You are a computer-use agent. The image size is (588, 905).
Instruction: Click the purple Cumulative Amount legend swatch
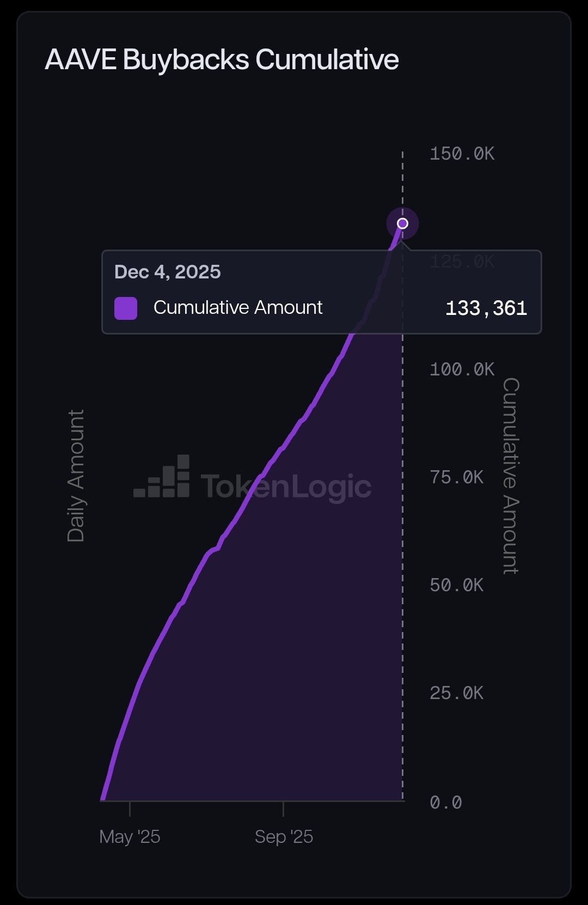(x=126, y=308)
